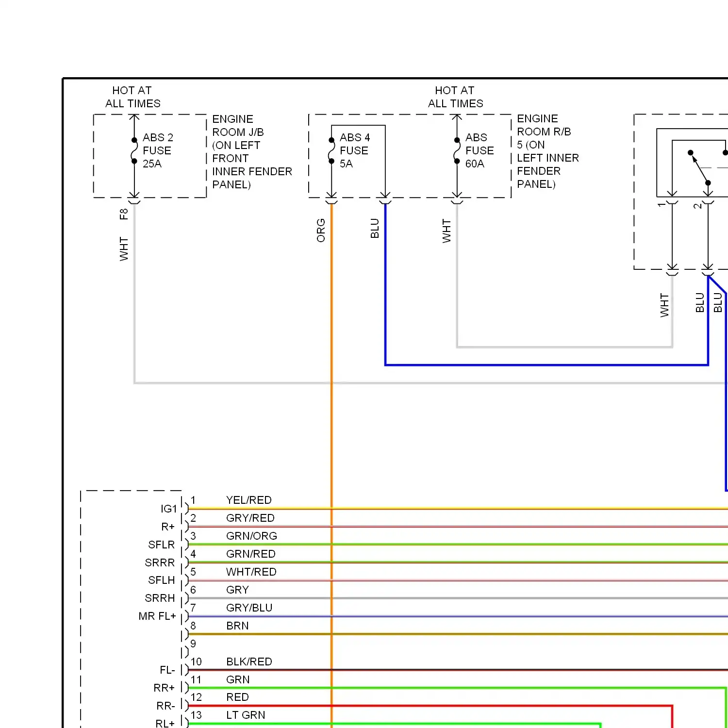
Task: Click the GRN/ORG wire label at pin 3
Action: click(251, 536)
